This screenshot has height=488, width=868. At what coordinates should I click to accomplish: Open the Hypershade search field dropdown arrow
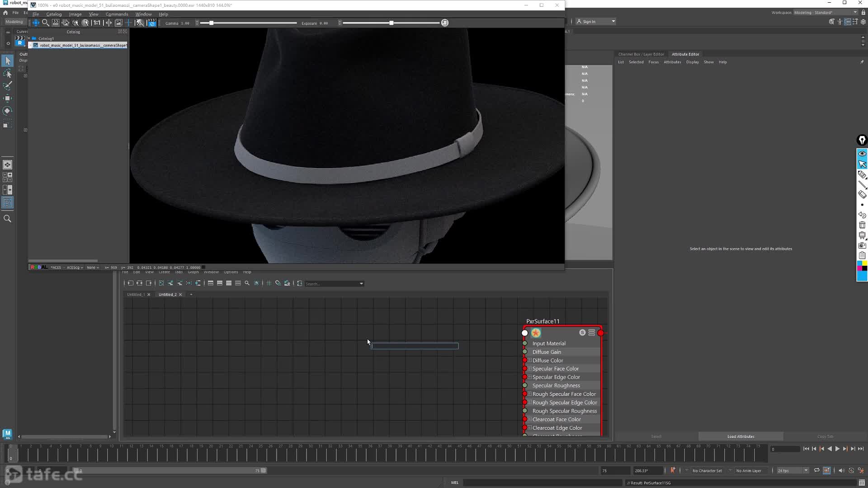point(361,284)
